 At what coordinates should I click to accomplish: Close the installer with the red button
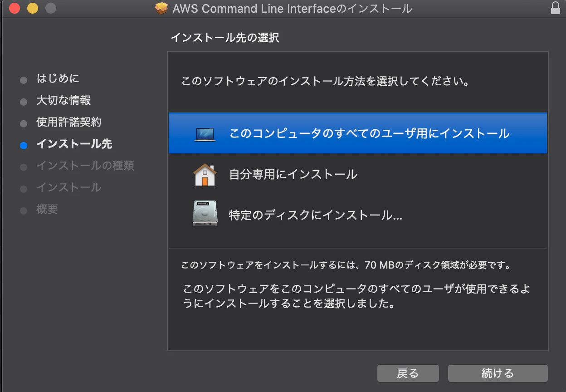point(15,8)
